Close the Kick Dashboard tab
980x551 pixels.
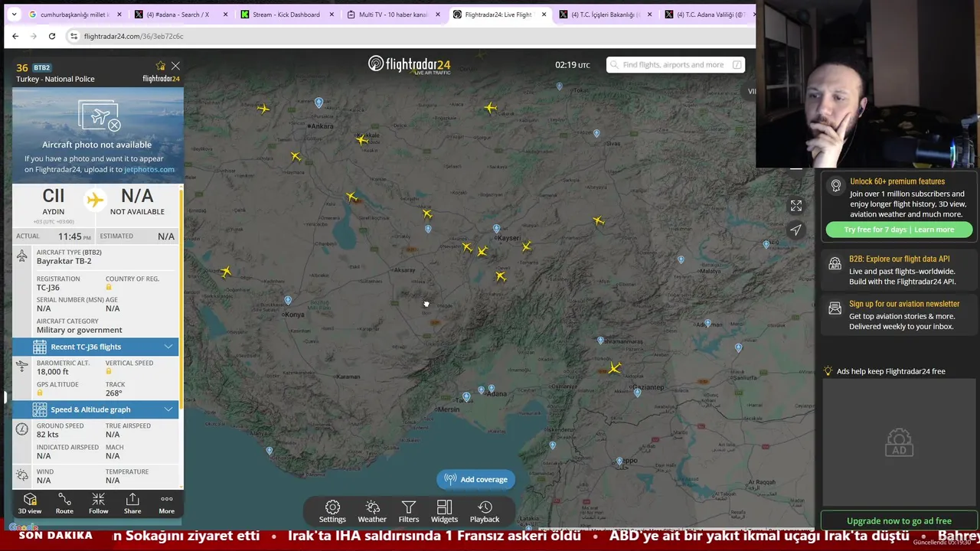[x=332, y=15]
